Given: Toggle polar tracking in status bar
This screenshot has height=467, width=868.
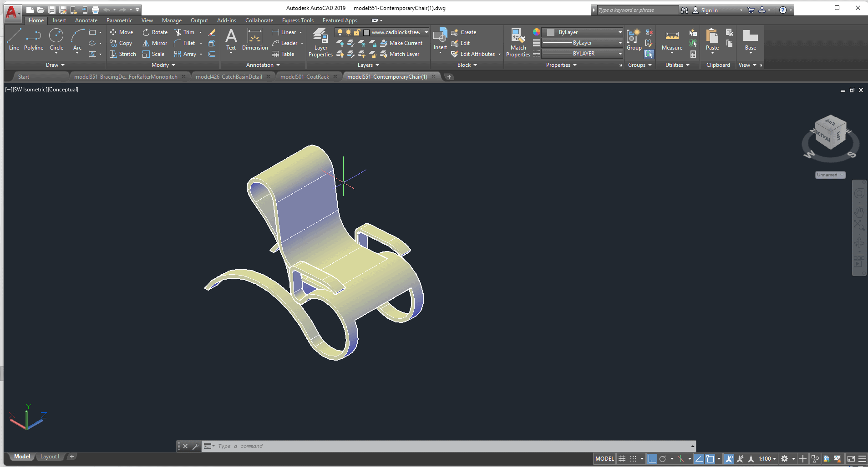Looking at the screenshot, I should (x=663, y=459).
